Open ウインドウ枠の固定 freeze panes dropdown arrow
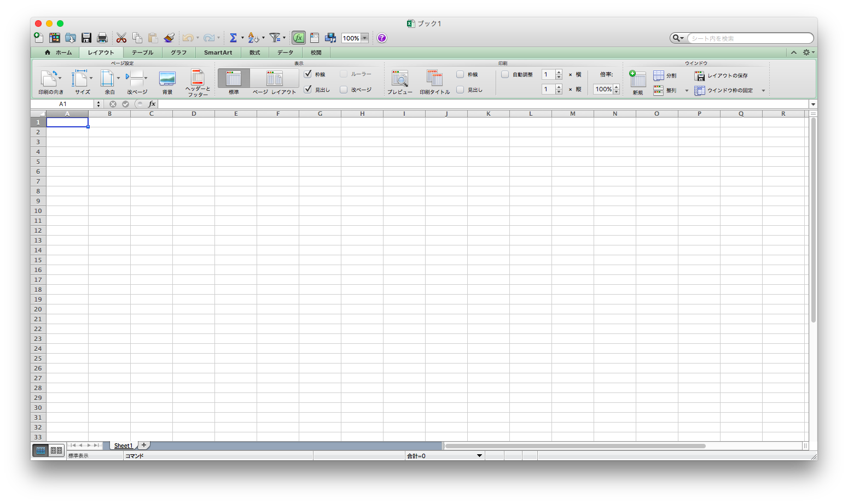 (x=763, y=91)
